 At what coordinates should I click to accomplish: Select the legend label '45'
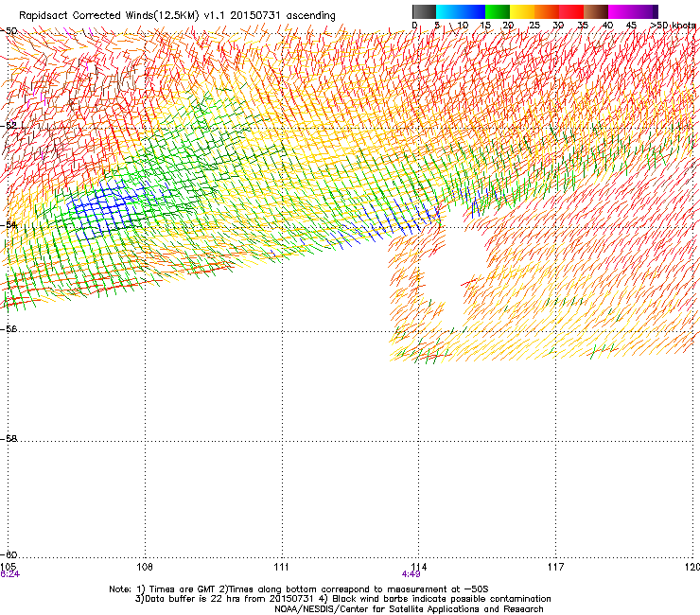[631, 25]
